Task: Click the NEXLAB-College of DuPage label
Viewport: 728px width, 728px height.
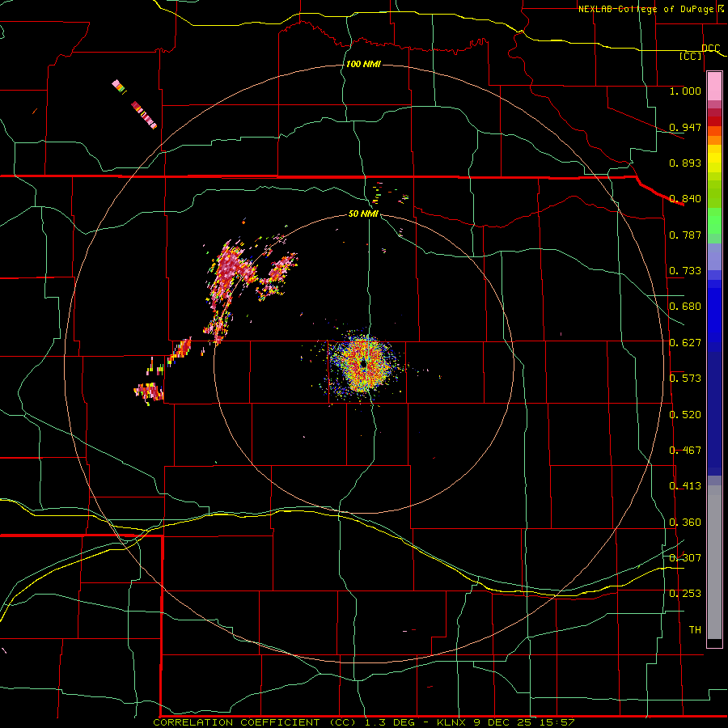Action: coord(650,9)
